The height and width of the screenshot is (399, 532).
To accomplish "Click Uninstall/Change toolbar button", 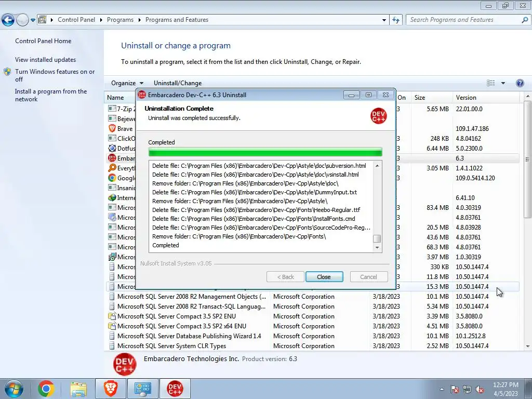I will point(178,83).
